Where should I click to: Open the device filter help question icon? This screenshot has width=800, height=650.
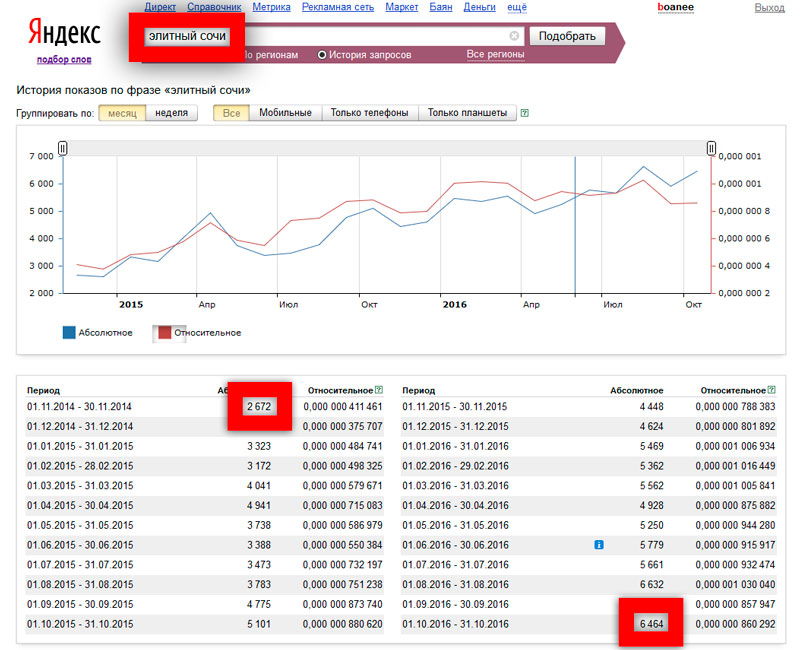tap(524, 113)
